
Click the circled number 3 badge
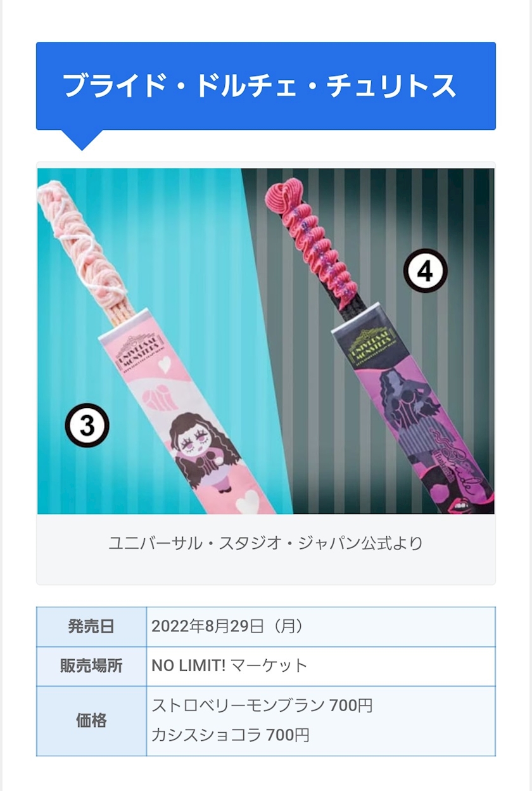(x=87, y=425)
